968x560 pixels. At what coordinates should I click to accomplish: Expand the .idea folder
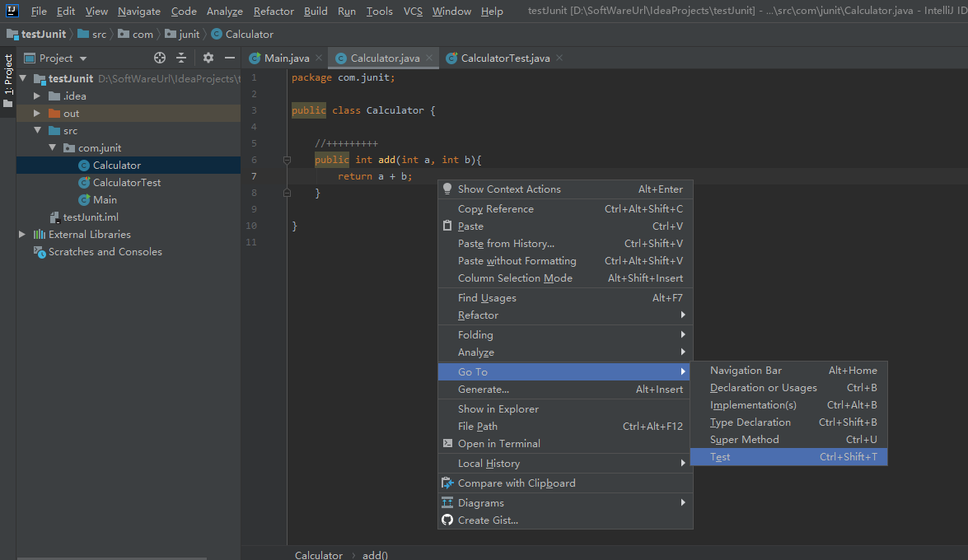37,96
